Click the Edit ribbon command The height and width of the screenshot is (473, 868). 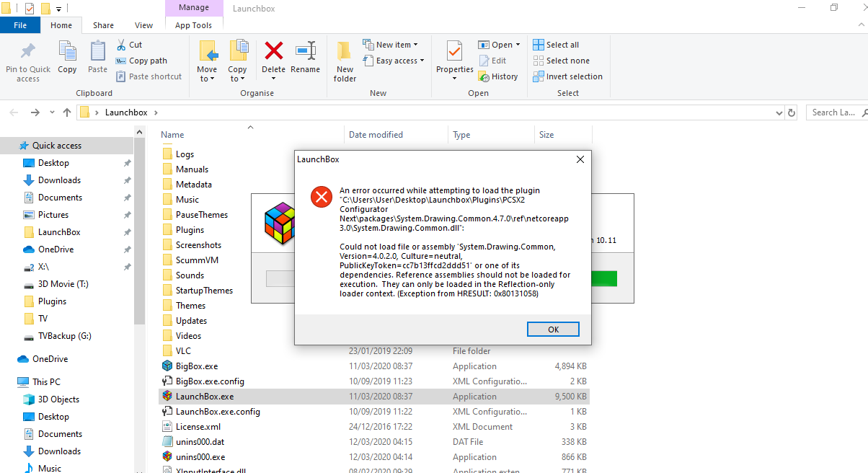coord(492,61)
